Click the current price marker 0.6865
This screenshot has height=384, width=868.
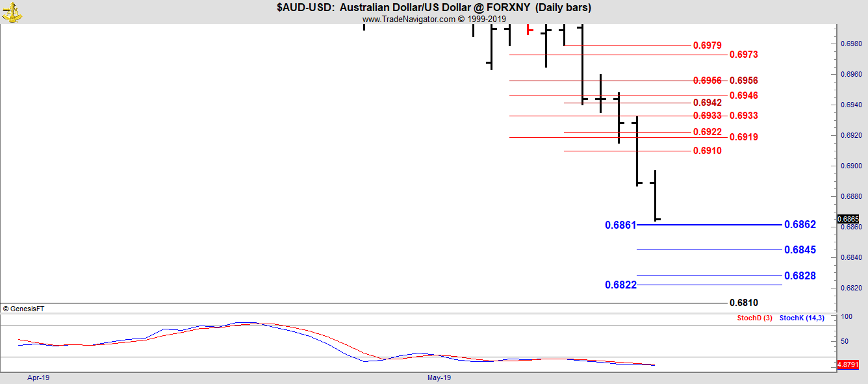tap(849, 219)
